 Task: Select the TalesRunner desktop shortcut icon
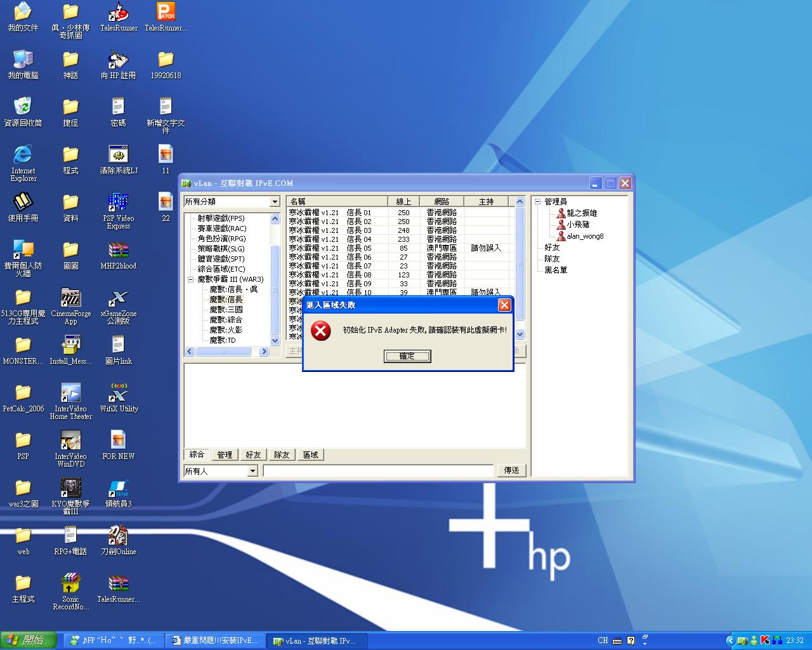(x=118, y=12)
